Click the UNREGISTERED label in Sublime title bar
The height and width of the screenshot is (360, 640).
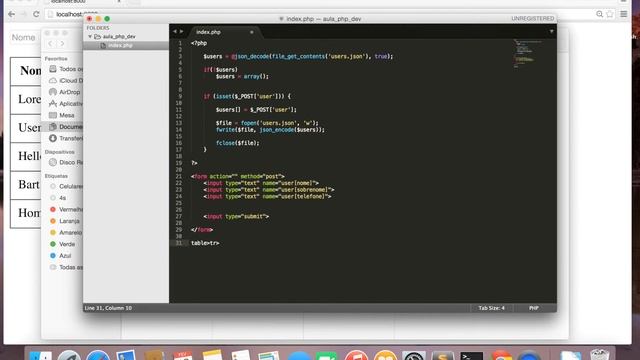(532, 19)
